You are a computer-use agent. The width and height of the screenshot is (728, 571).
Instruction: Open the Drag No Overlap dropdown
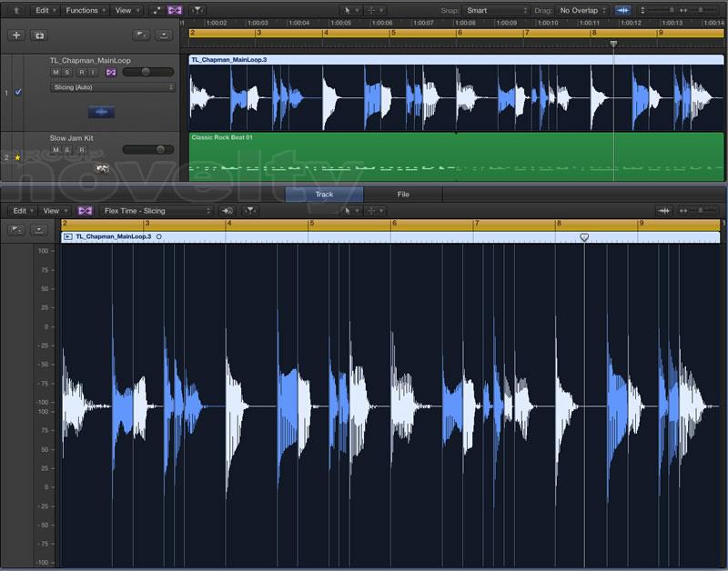(x=582, y=10)
